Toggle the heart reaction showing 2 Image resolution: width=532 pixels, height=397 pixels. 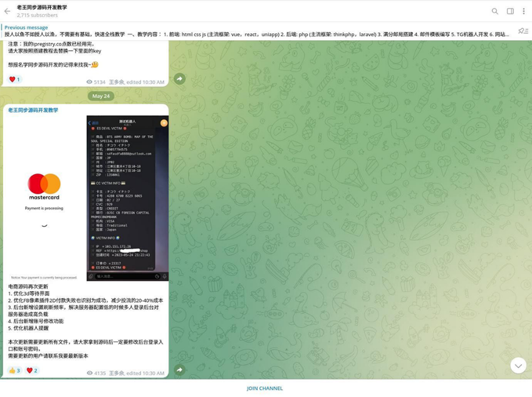coord(32,371)
